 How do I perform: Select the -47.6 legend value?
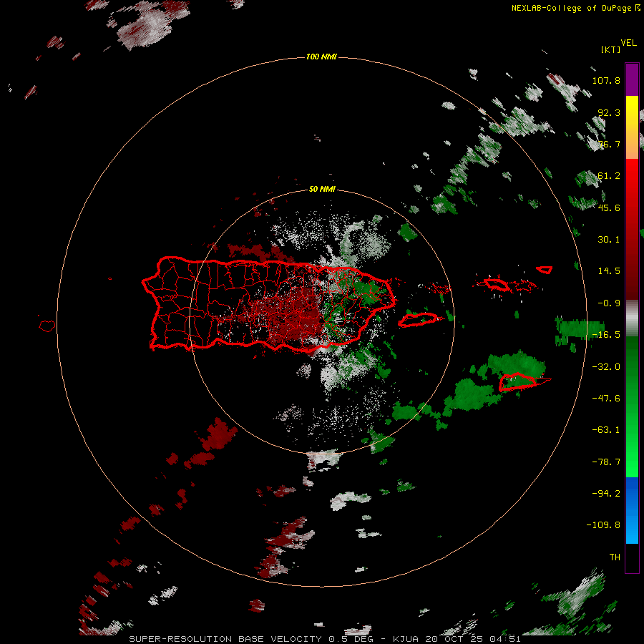(x=606, y=399)
